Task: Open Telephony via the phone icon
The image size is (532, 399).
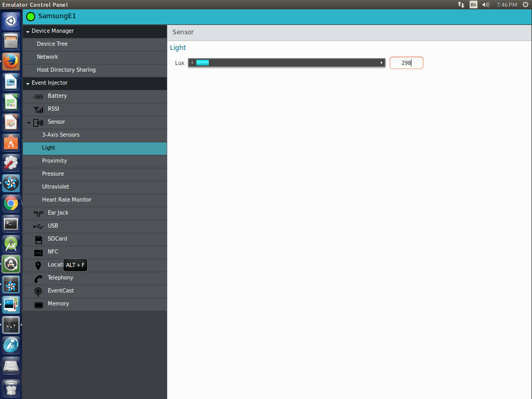Action: 38,278
